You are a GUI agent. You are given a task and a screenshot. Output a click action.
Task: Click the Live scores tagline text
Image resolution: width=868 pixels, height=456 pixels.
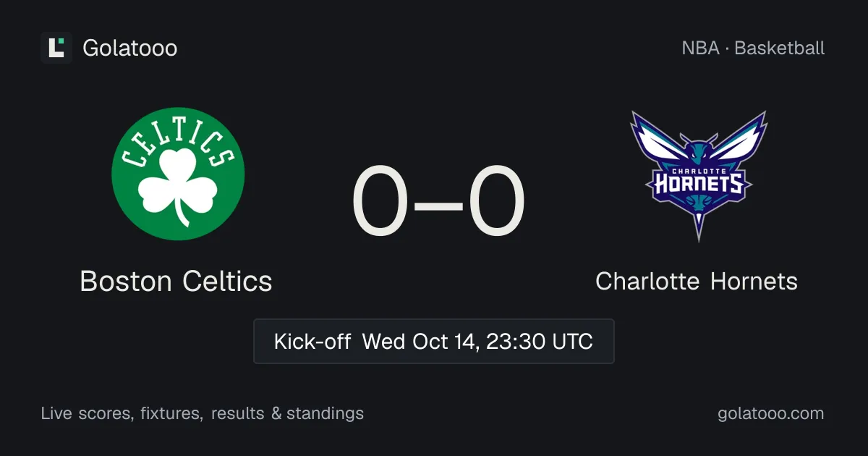[86, 414]
